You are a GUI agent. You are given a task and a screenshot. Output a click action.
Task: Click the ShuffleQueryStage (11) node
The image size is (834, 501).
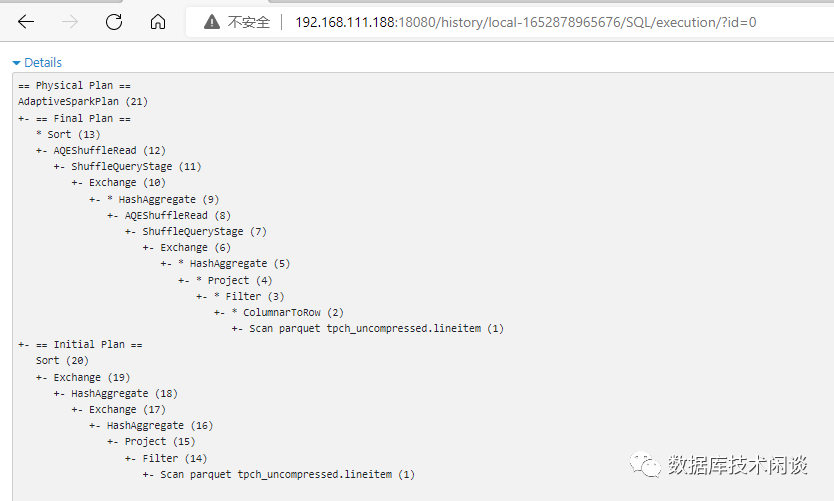(x=136, y=166)
